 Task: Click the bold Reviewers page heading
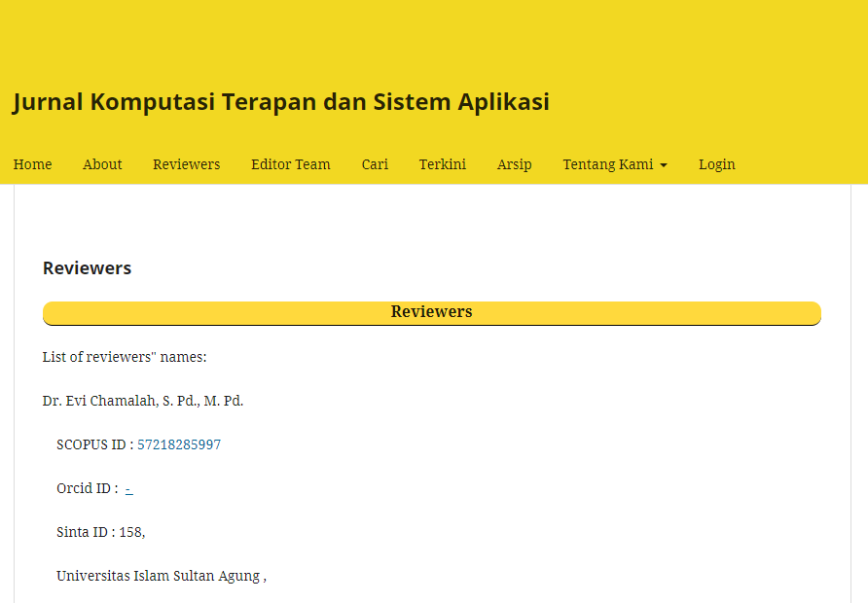tap(87, 268)
